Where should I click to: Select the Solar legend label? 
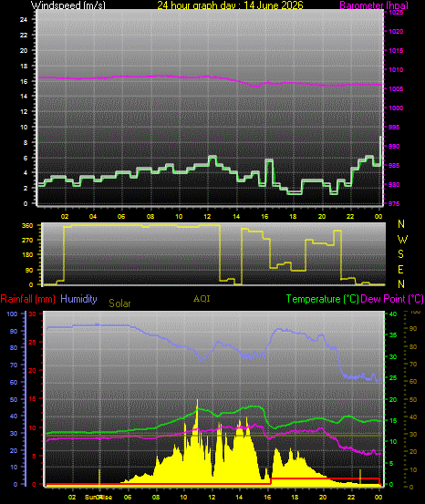[119, 303]
